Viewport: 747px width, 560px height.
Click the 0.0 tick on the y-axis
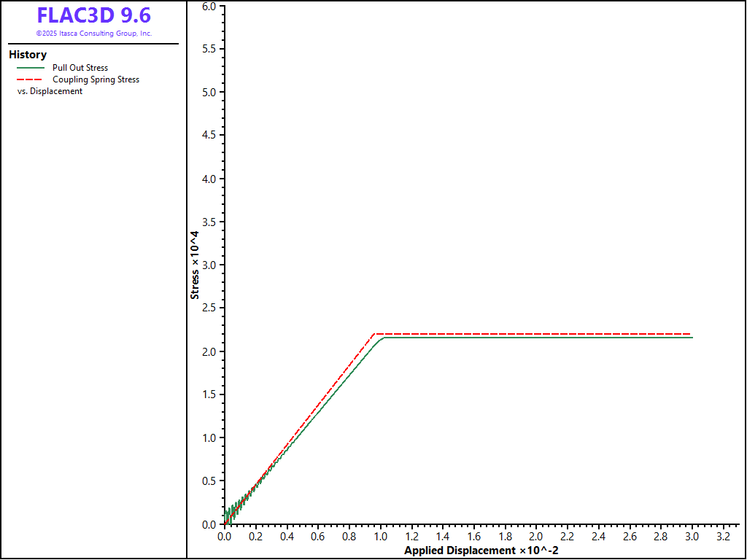pos(209,524)
